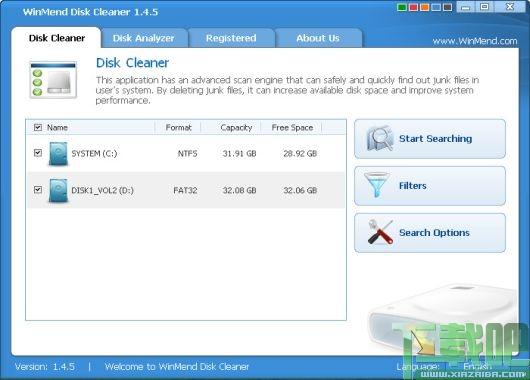Click the magnifying glass search icon
The image size is (530, 380).
(380, 138)
